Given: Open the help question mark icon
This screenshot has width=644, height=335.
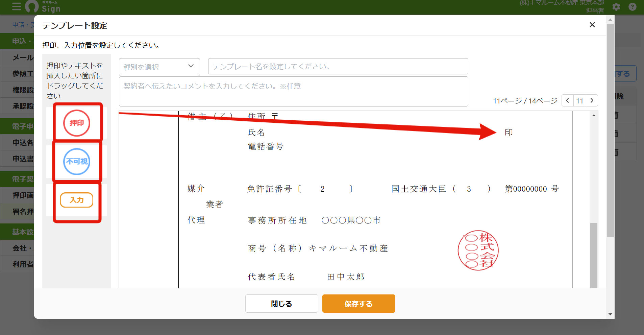Looking at the screenshot, I should tap(633, 7).
